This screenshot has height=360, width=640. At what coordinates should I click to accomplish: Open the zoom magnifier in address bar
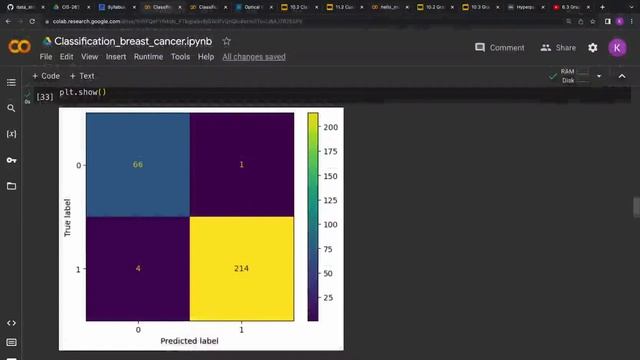pos(569,21)
